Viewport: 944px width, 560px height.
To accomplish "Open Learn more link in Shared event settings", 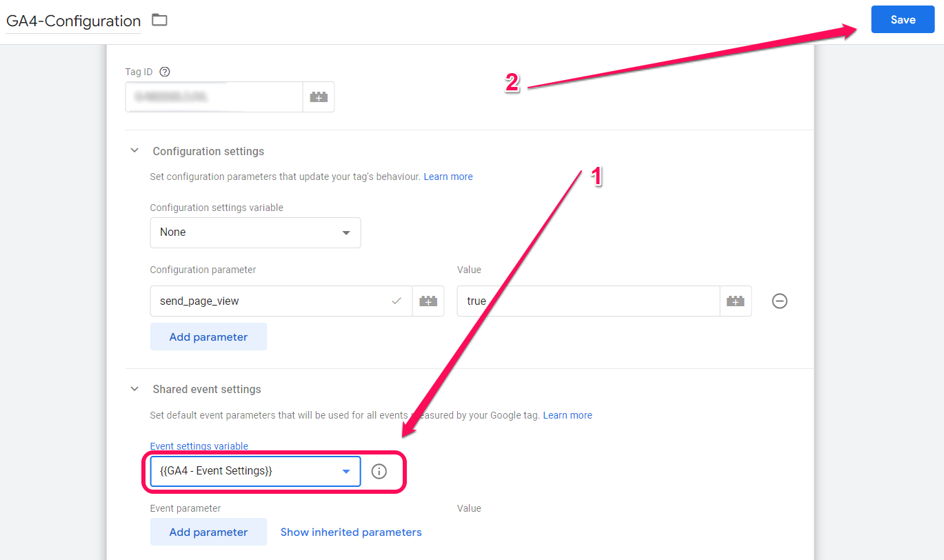I will point(568,415).
